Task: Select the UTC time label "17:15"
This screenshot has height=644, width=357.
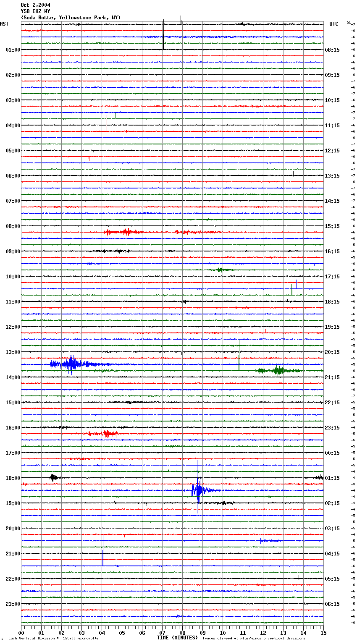Action: [x=332, y=277]
